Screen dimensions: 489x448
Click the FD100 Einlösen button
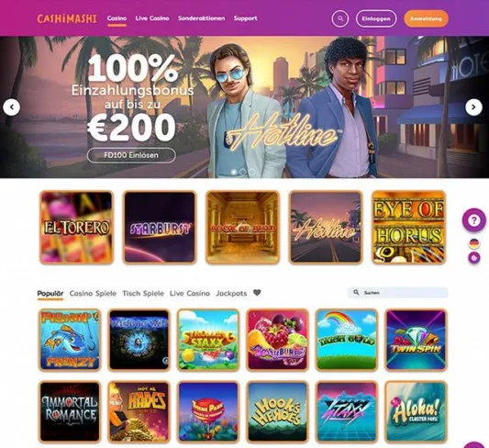point(131,155)
